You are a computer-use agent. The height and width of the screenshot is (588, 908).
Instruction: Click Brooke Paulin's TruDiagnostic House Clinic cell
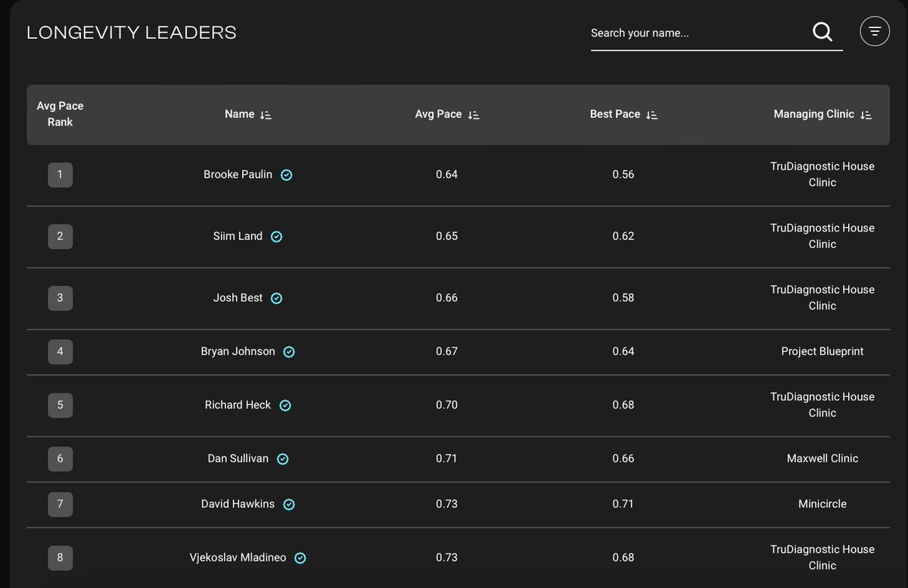pos(822,175)
